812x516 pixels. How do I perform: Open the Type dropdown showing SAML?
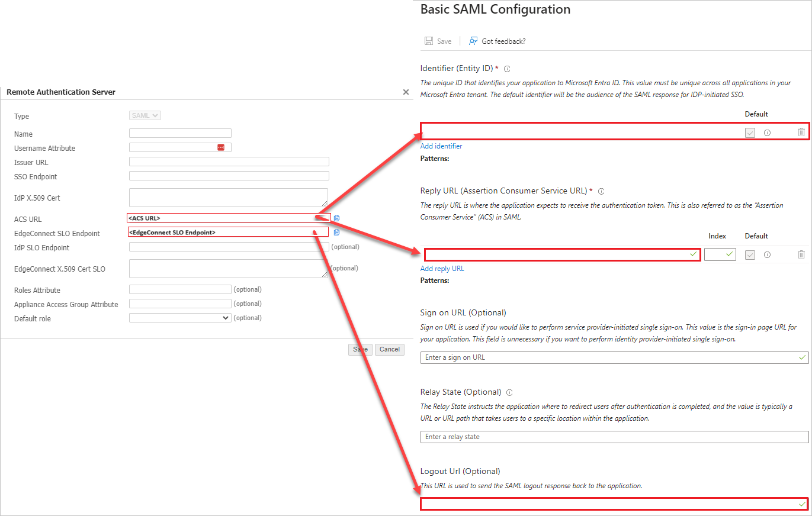(x=145, y=115)
